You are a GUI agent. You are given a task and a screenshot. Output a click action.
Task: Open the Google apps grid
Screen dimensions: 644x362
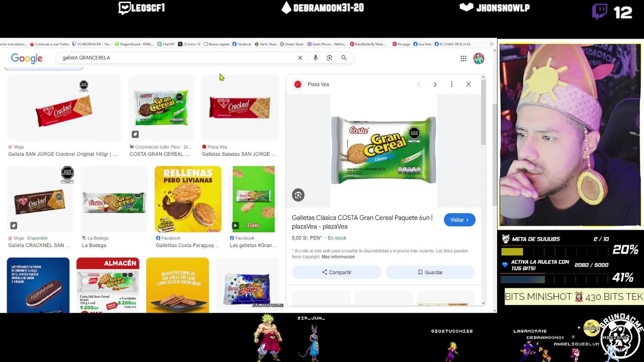pyautogui.click(x=463, y=58)
